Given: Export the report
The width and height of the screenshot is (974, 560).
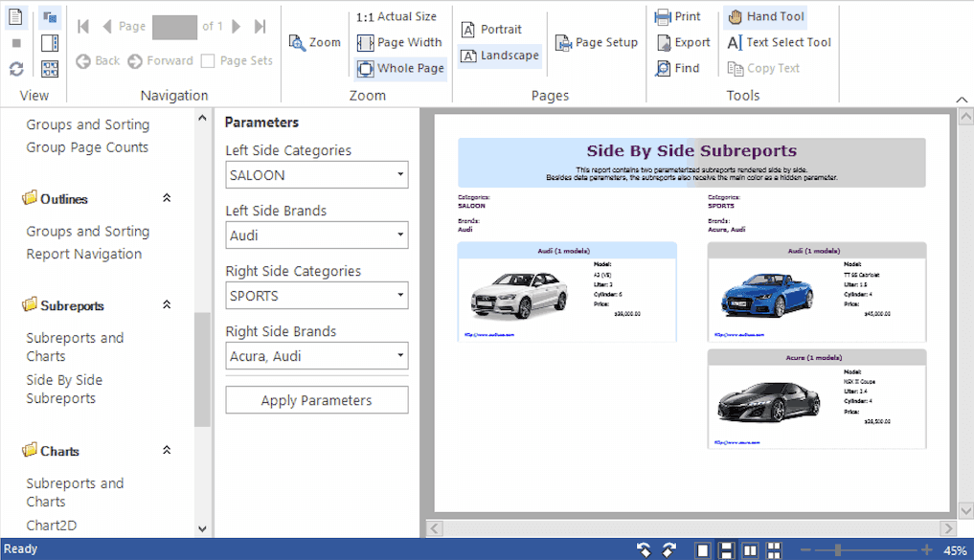Looking at the screenshot, I should [683, 42].
